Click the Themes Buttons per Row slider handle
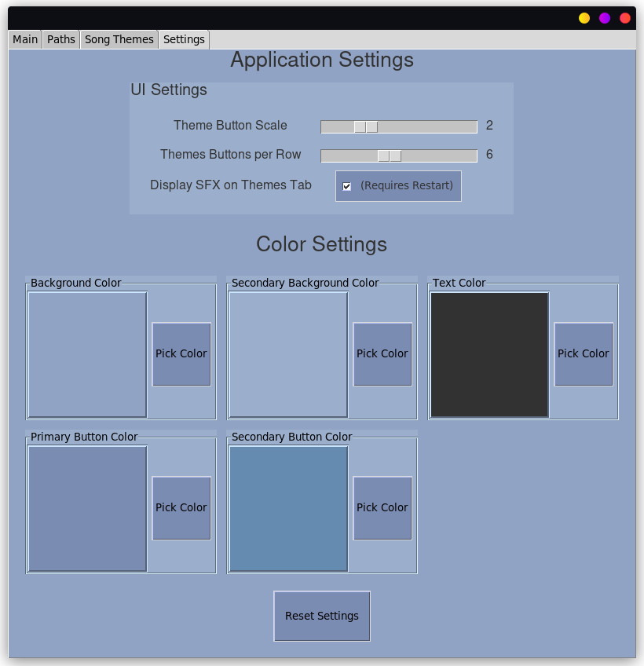Image resolution: width=644 pixels, height=666 pixels. [x=390, y=156]
